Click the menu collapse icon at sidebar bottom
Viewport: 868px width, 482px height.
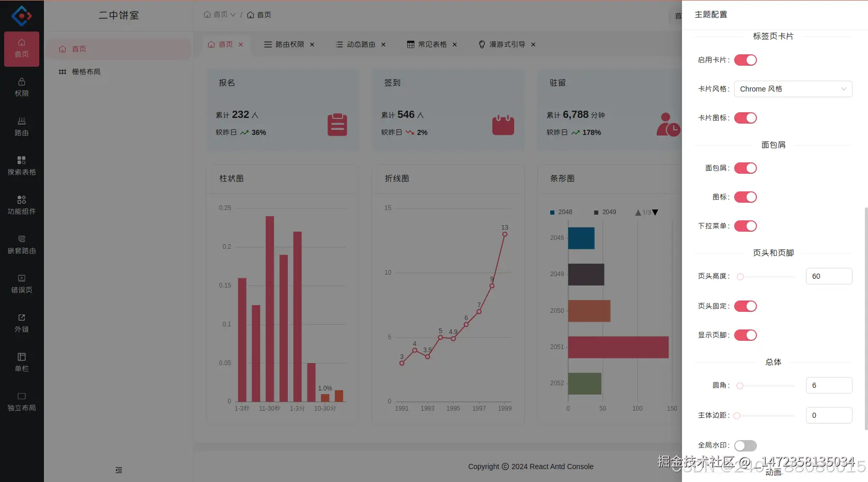click(119, 470)
